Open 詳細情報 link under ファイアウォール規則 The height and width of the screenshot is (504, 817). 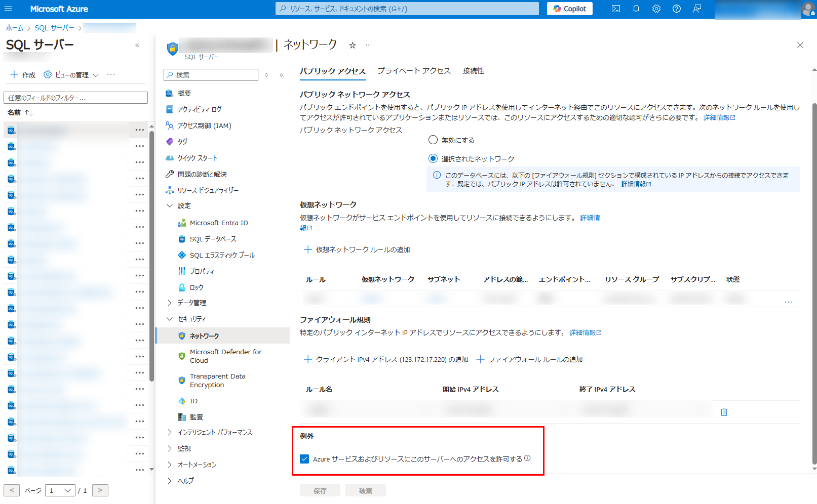[x=586, y=333]
